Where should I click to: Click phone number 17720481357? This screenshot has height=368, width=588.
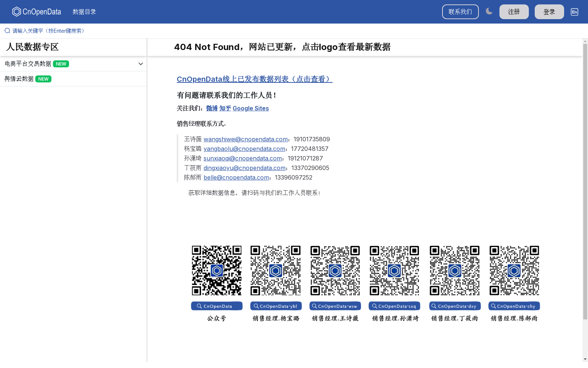[310, 149]
